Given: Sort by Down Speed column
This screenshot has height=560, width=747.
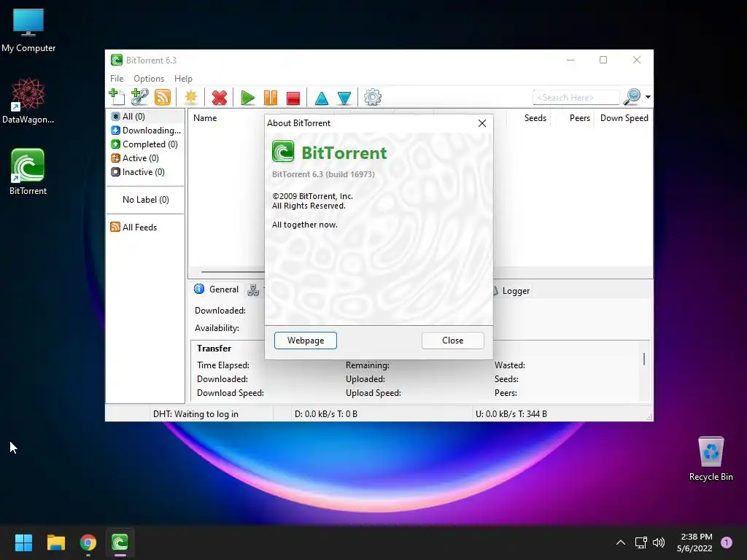Looking at the screenshot, I should click(x=624, y=118).
